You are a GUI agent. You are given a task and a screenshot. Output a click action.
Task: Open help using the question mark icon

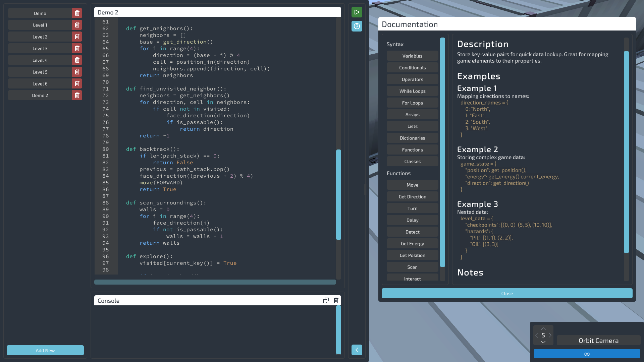click(x=357, y=26)
